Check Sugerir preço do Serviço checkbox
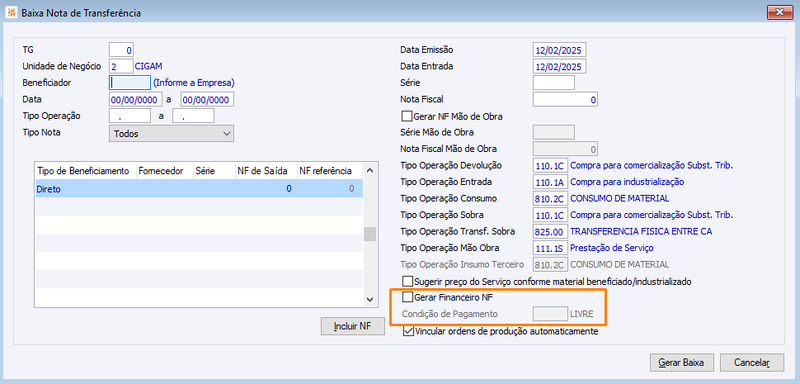Image resolution: width=800 pixels, height=384 pixels. click(407, 281)
